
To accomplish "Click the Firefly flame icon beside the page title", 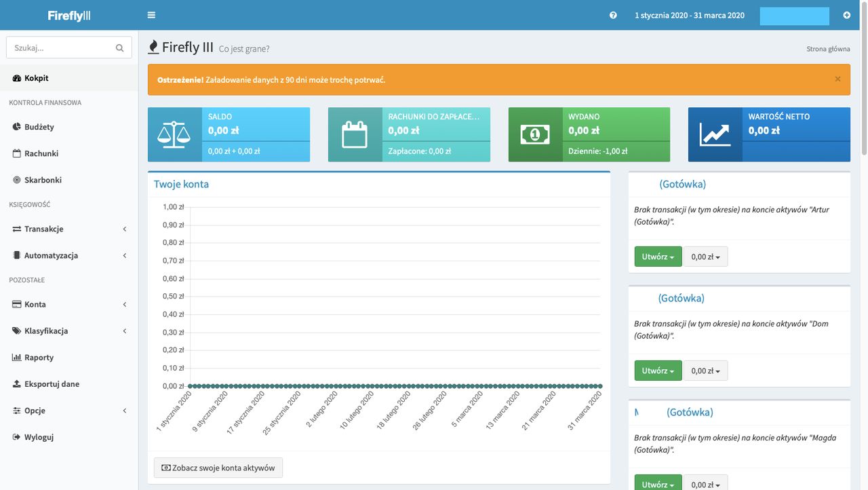I will pyautogui.click(x=153, y=47).
